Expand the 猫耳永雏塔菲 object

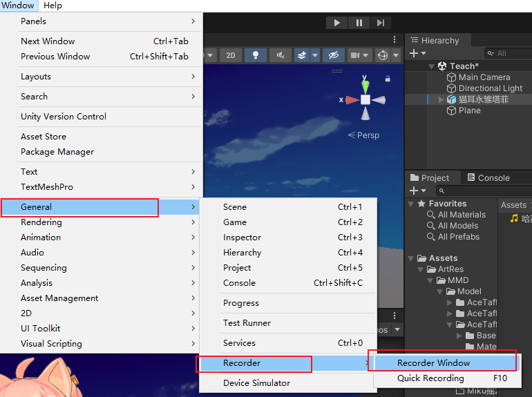(441, 99)
